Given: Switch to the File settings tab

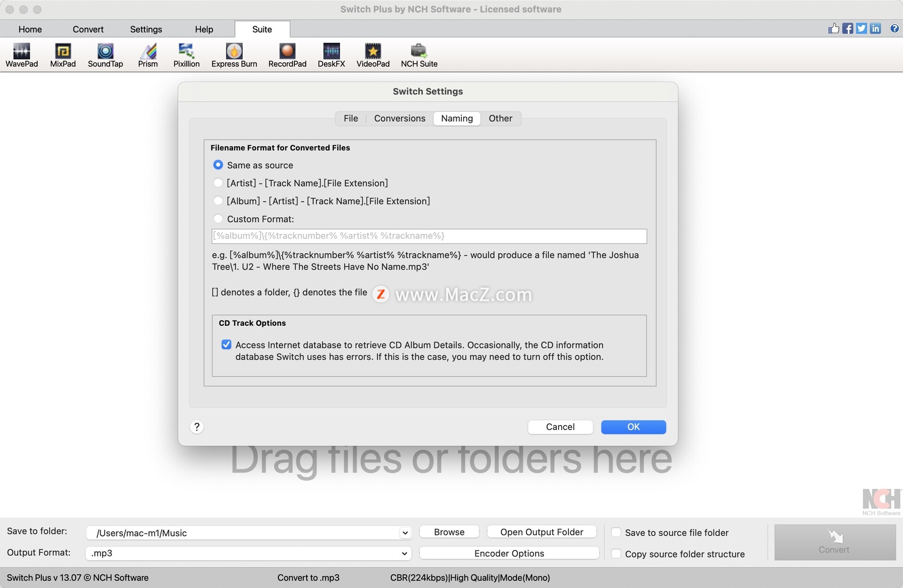Looking at the screenshot, I should pyautogui.click(x=351, y=118).
